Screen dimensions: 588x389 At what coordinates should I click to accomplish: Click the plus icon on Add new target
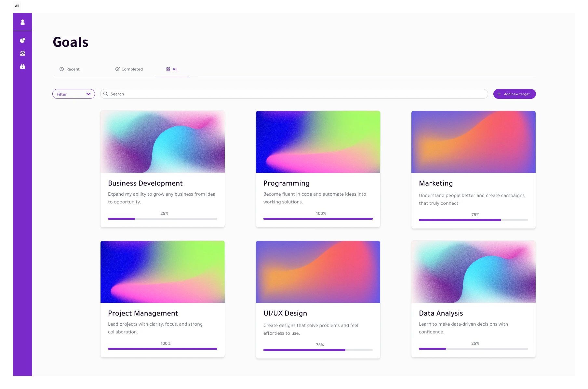[499, 94]
